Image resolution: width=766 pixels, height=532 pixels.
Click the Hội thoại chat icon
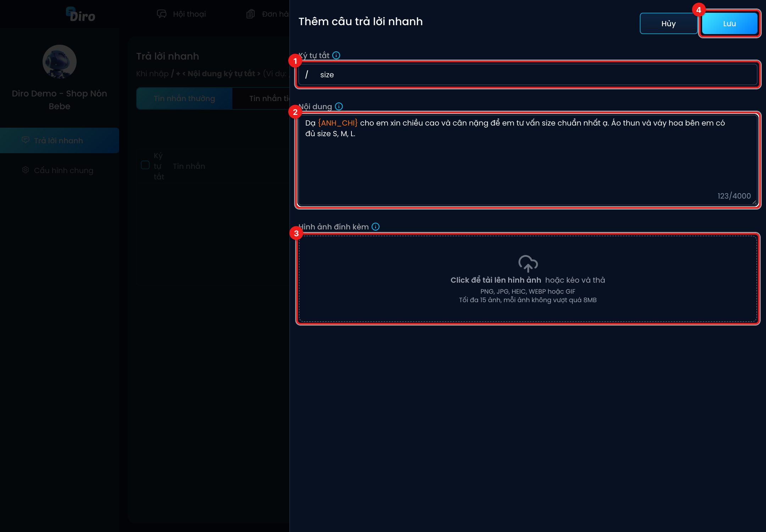[162, 14]
